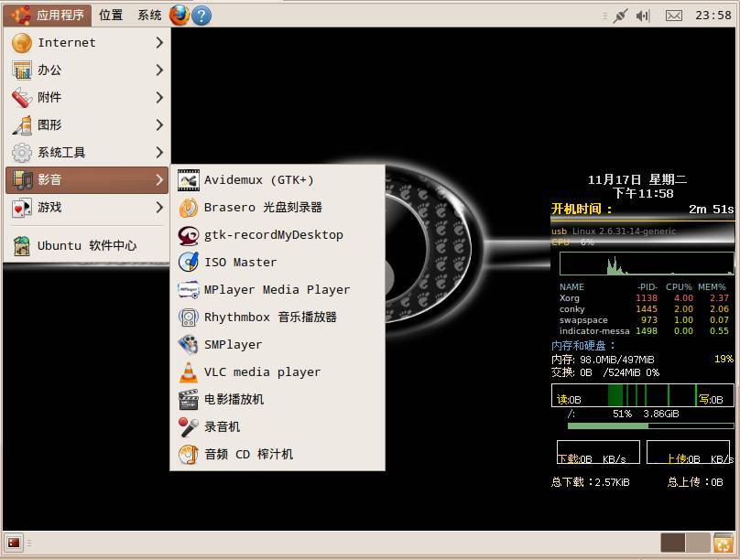Image resolution: width=740 pixels, height=560 pixels.
Task: Click the 23:58 panel clock
Action: (x=713, y=16)
